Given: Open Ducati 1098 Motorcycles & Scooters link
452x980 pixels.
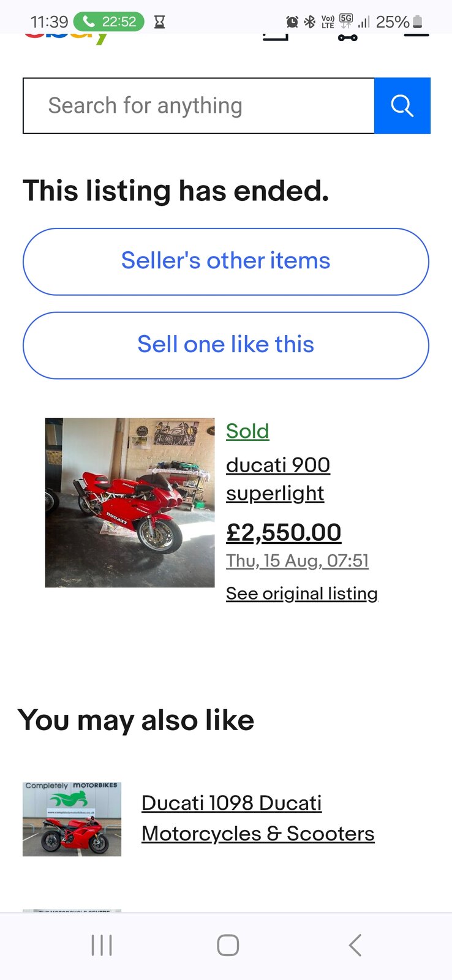Looking at the screenshot, I should (x=258, y=818).
